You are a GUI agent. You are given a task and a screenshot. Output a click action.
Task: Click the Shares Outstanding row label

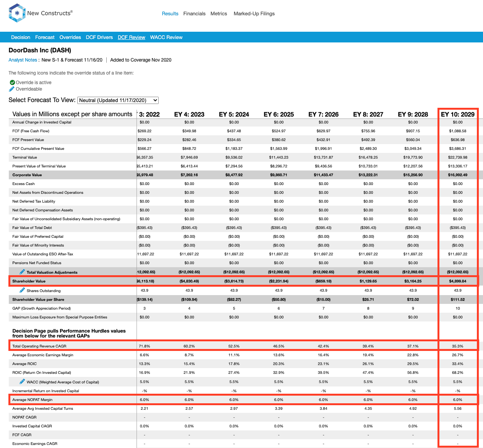coord(44,291)
